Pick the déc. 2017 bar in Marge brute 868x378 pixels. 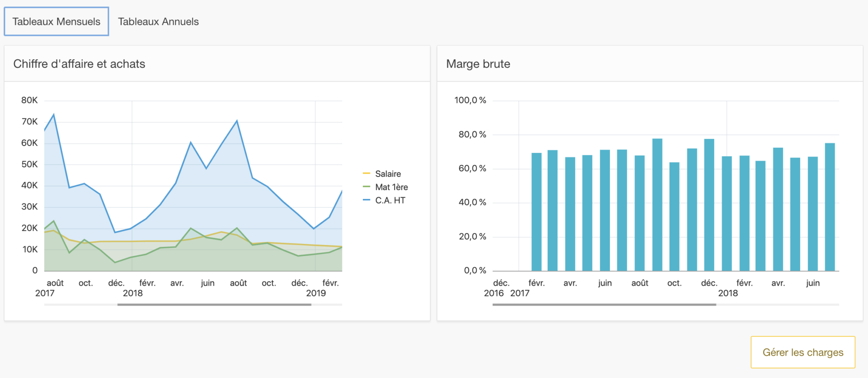(709, 205)
